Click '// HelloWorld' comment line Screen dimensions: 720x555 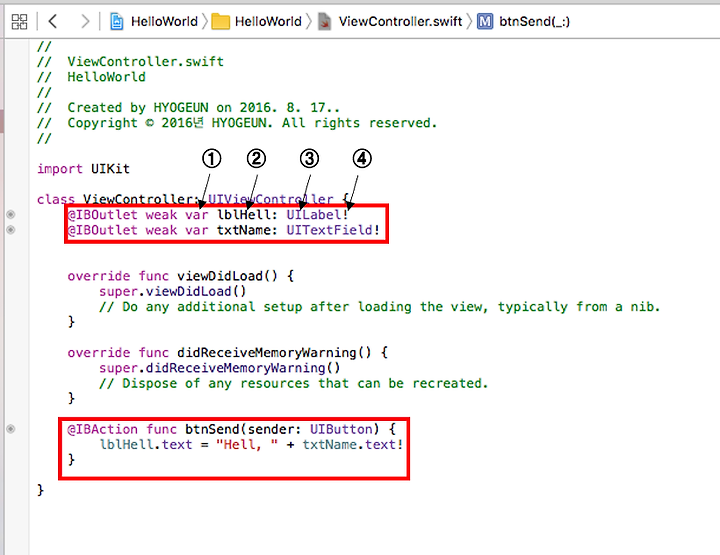tap(91, 77)
